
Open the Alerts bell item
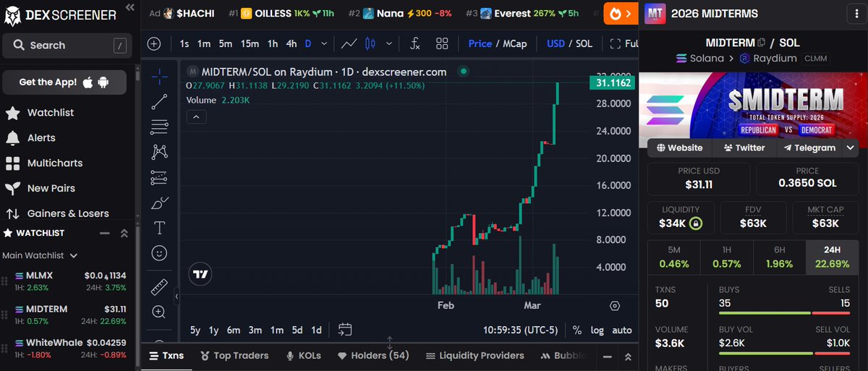[x=41, y=137]
